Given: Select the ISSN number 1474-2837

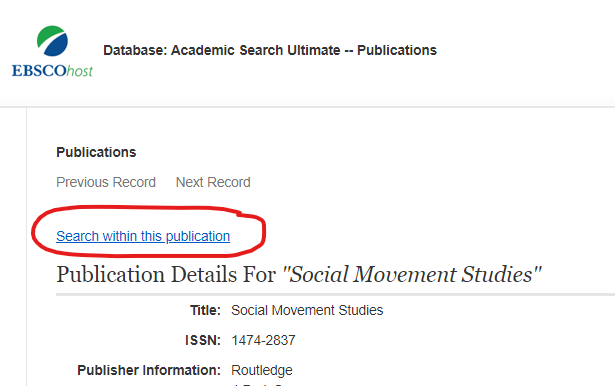Looking at the screenshot, I should coord(263,340).
